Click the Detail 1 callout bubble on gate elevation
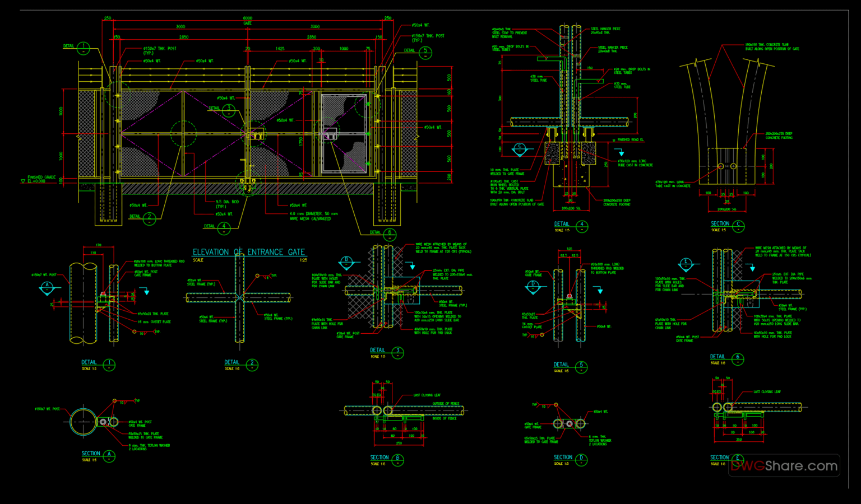This screenshot has height=504, width=861. 83,48
